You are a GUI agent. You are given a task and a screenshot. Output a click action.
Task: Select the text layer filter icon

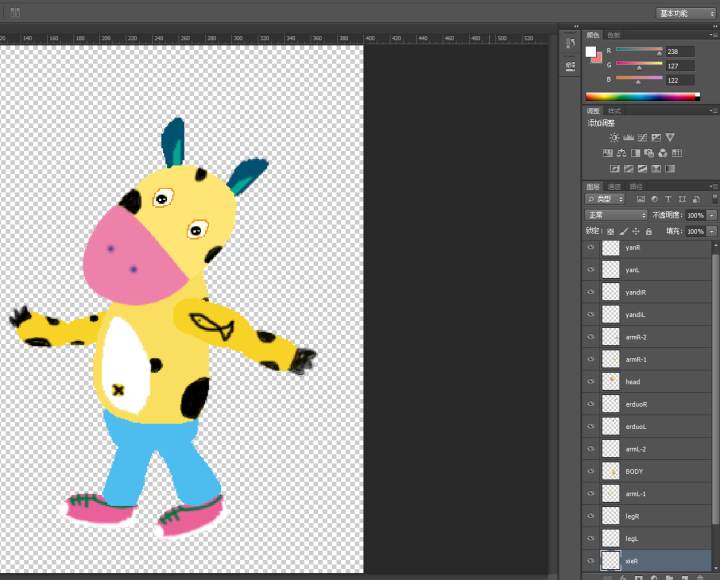(x=668, y=199)
